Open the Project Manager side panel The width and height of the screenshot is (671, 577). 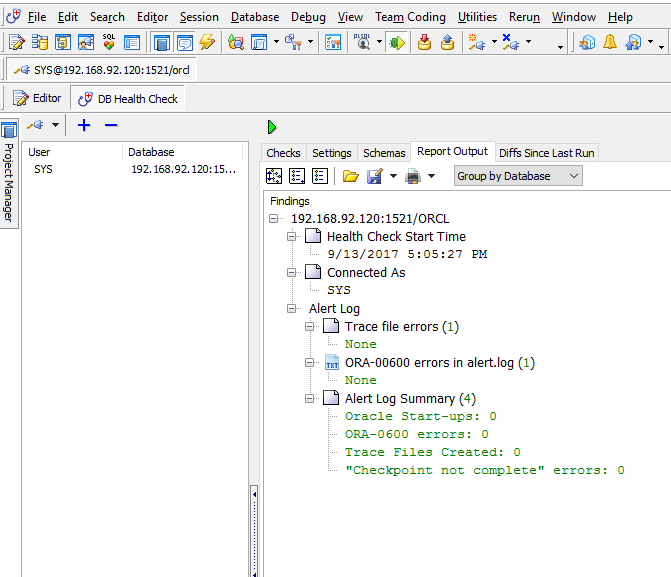8,175
